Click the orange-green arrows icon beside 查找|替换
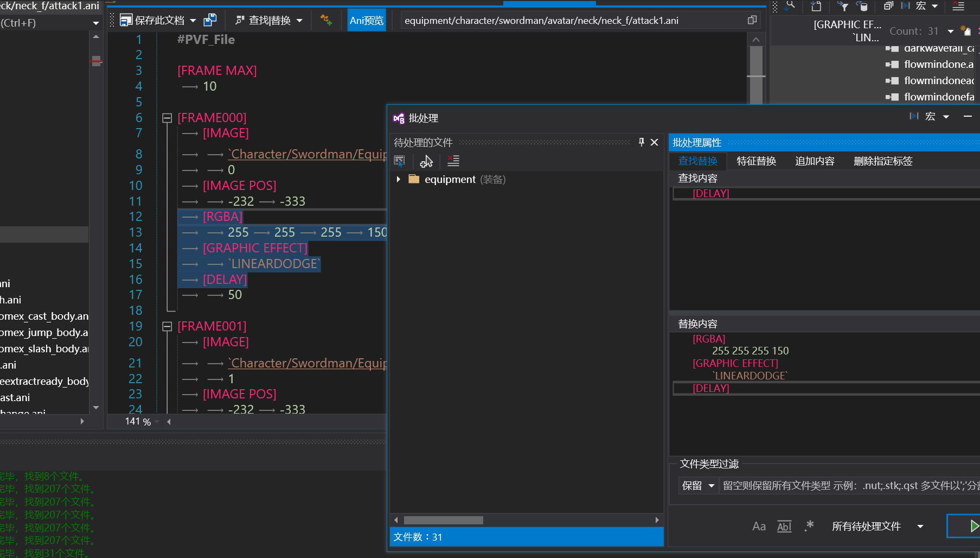 coord(326,20)
